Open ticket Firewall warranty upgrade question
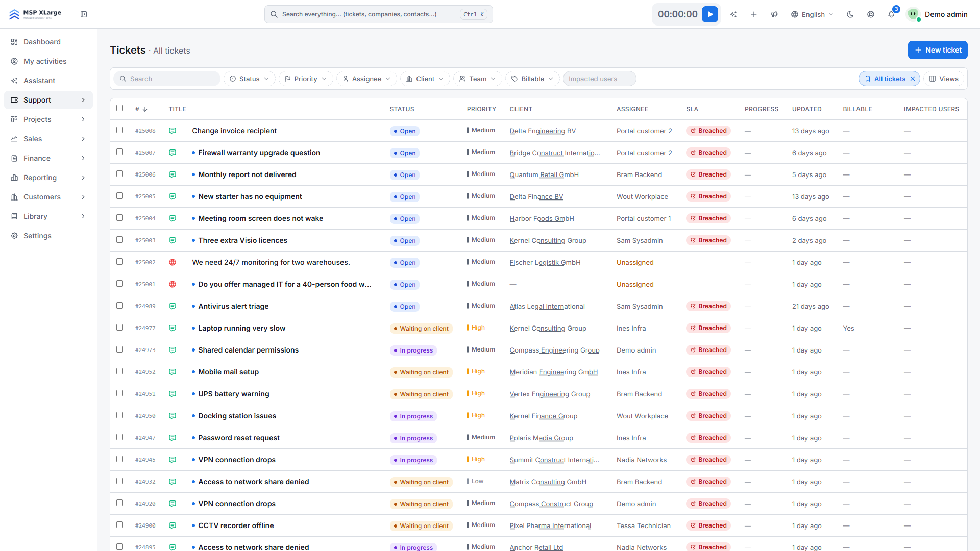This screenshot has height=551, width=980. [259, 153]
